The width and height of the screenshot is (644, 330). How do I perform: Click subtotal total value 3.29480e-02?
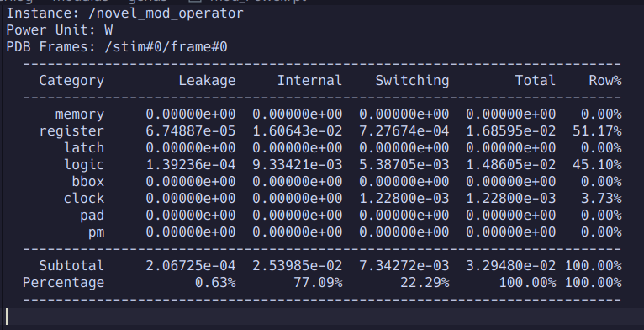coord(511,266)
